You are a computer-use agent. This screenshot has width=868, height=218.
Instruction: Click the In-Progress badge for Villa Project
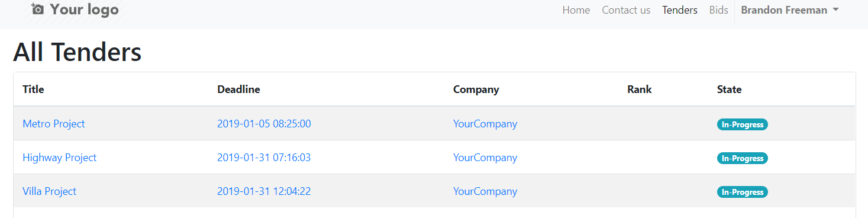coord(743,192)
